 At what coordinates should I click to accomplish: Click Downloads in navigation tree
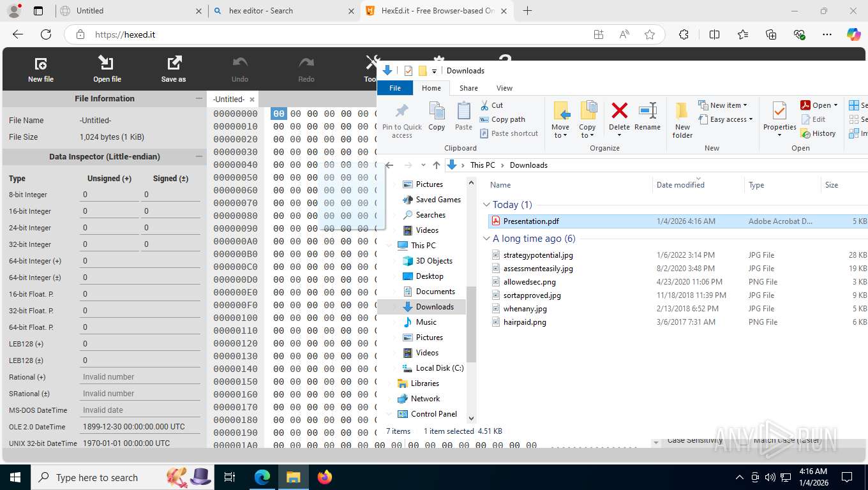coord(435,307)
